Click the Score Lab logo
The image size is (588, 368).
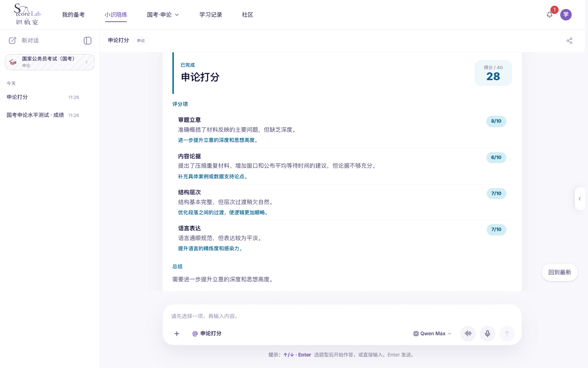click(x=27, y=15)
